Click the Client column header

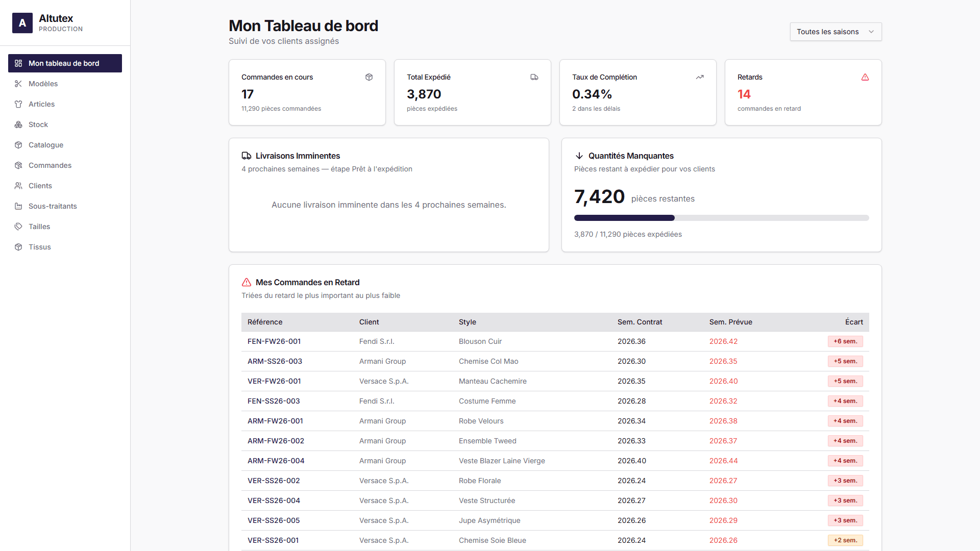369,322
